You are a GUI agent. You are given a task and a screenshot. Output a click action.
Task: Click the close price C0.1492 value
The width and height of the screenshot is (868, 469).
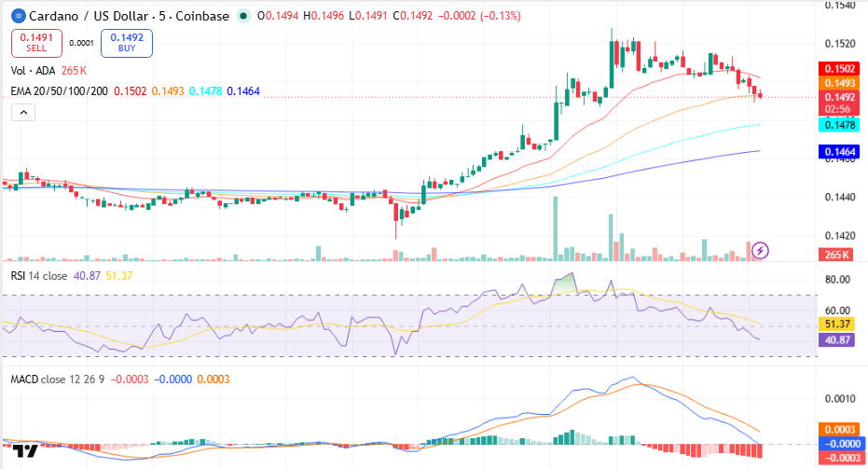[x=412, y=16]
